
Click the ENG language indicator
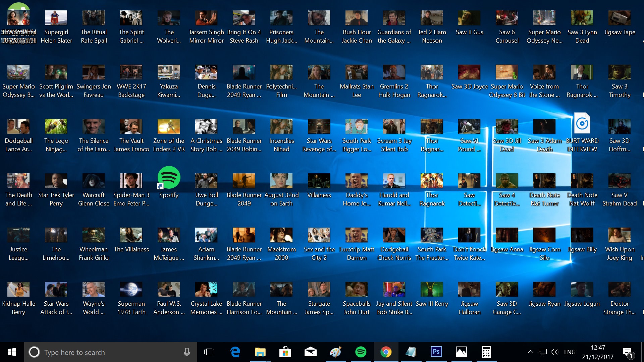pos(570,352)
